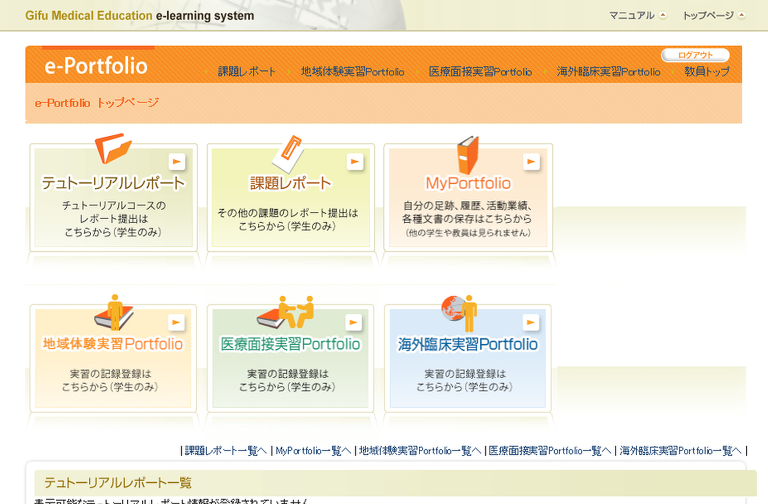Click the e-Portfolio logo in header
This screenshot has width=768, height=504.
coord(96,66)
